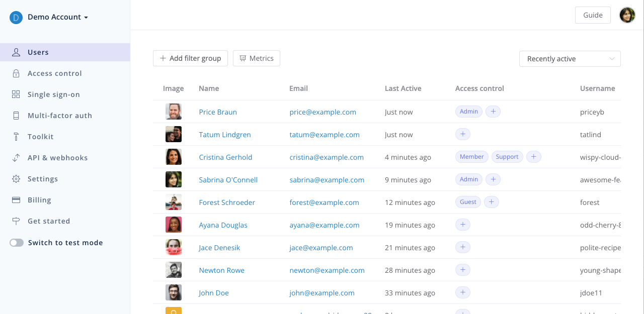This screenshot has width=644, height=314.
Task: Expand the Add filter group menu
Action: tap(190, 58)
